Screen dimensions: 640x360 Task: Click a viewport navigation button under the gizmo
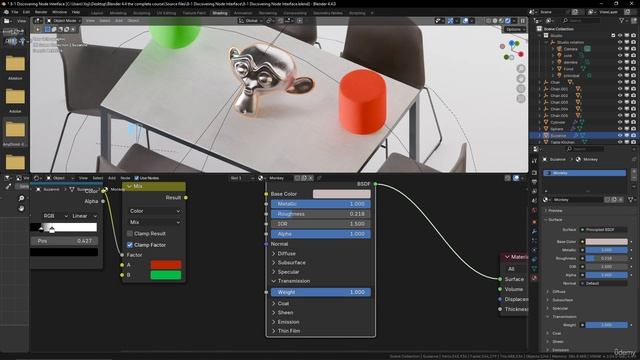521,69
